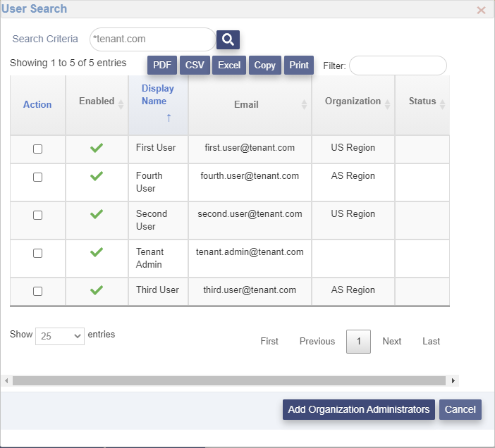
Task: Focus the Filter text field
Action: click(x=398, y=66)
